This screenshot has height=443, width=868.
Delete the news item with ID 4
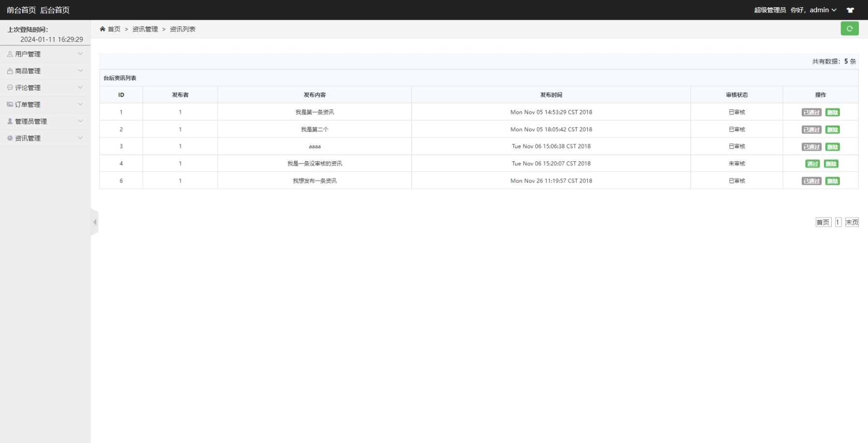tap(831, 164)
